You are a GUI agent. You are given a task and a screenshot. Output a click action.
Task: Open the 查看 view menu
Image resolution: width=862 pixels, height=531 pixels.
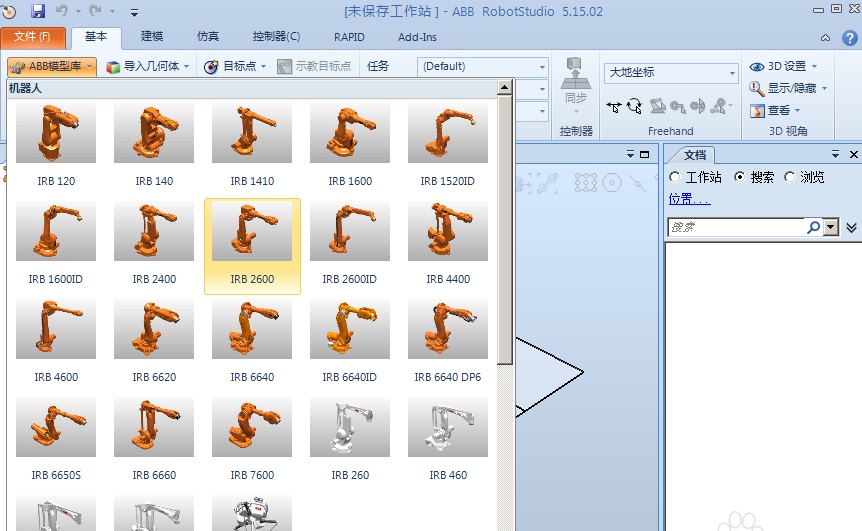tap(775, 110)
